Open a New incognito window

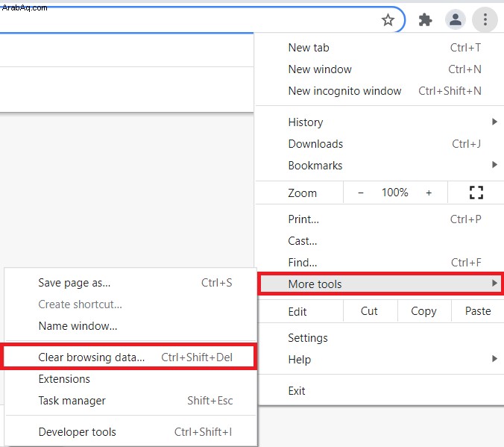pos(380,91)
